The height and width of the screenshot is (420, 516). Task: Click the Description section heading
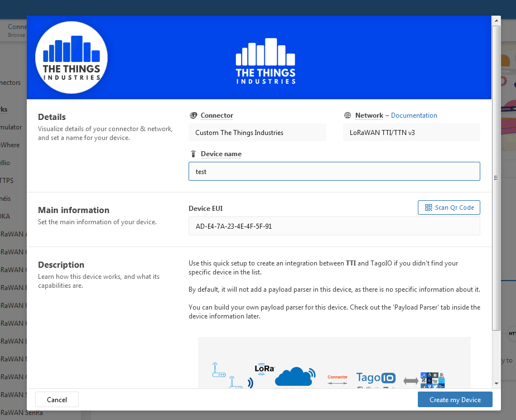pyautogui.click(x=61, y=264)
